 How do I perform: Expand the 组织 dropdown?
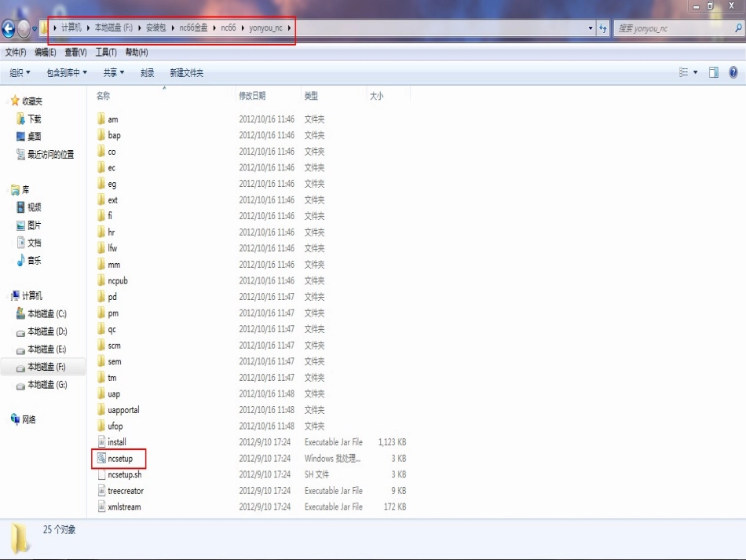pyautogui.click(x=20, y=73)
